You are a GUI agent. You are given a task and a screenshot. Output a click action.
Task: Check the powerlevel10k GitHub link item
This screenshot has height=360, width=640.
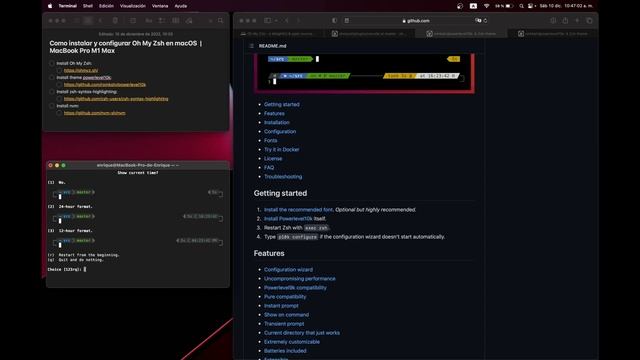point(60,84)
